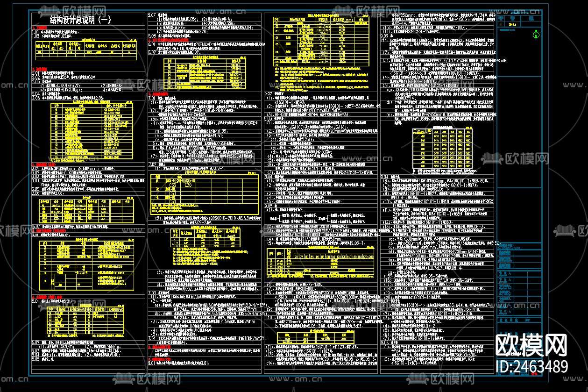Click note line numbered 1.01
The width and height of the screenshot is (588, 392).
pos(55,32)
